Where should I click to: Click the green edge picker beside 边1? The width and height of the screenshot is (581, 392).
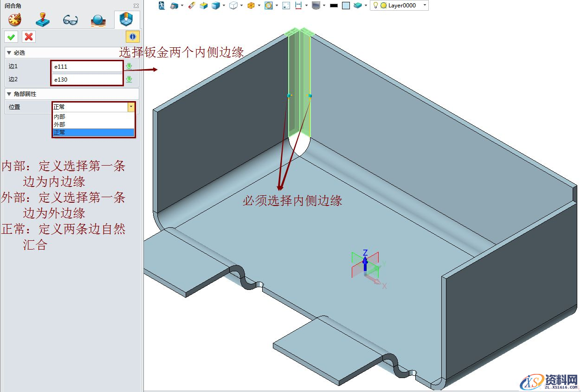pyautogui.click(x=129, y=66)
